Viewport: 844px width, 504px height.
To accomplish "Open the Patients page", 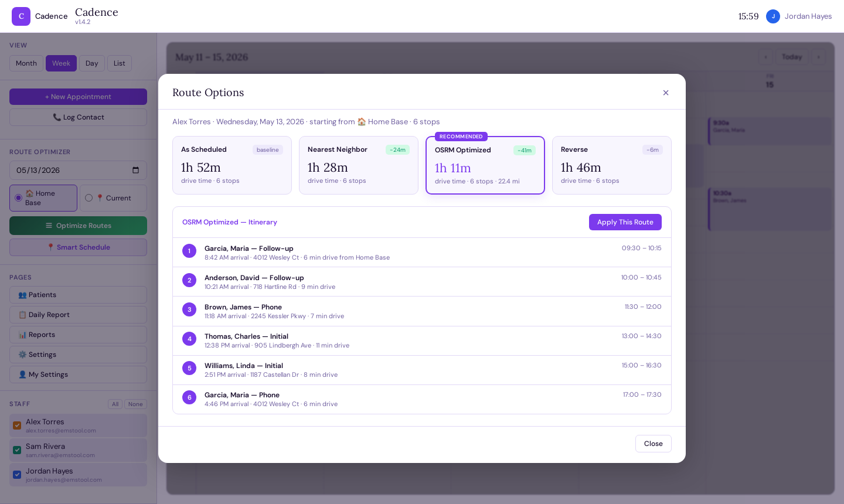I will click(78, 295).
